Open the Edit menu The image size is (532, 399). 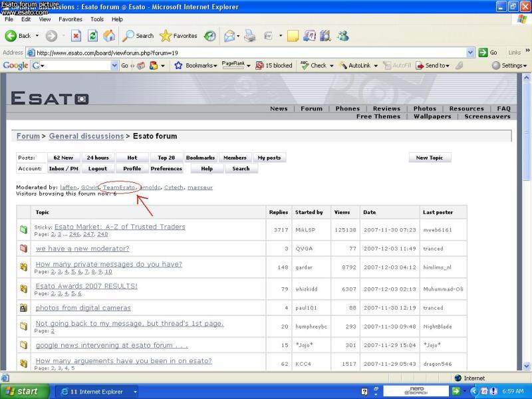[x=26, y=19]
